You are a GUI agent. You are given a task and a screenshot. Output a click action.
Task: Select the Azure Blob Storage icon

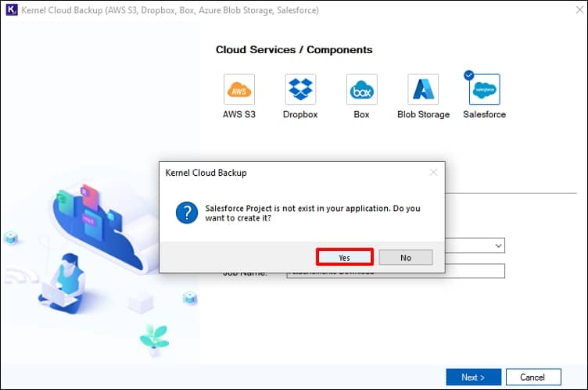(423, 89)
